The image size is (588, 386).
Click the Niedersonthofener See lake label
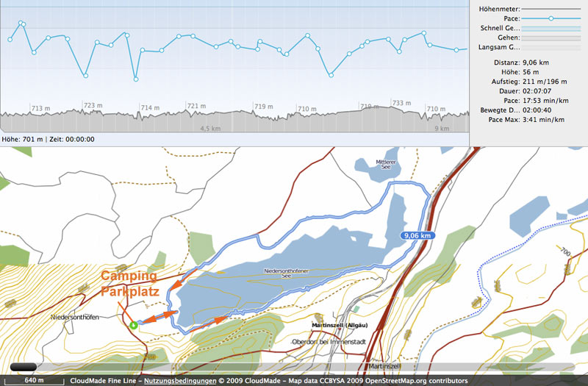click(288, 273)
